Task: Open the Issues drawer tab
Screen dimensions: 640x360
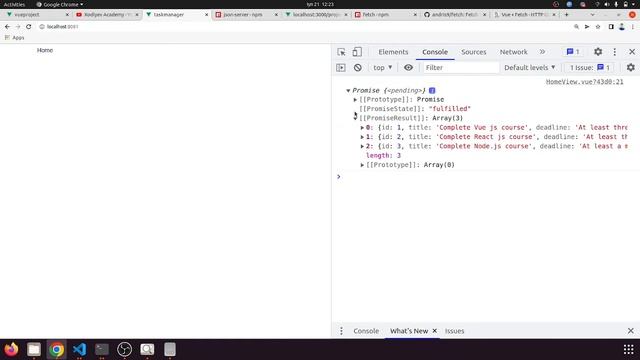Action: click(454, 331)
